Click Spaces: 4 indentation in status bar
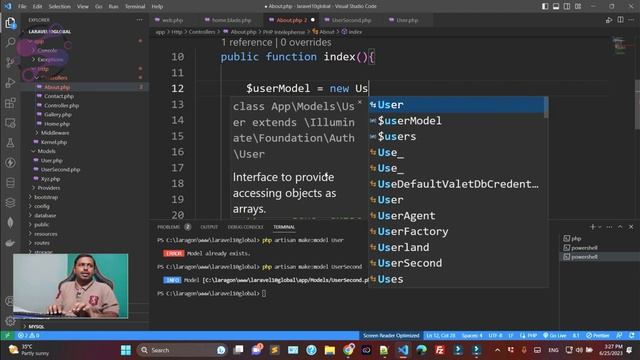The width and height of the screenshot is (640, 360). click(472, 336)
